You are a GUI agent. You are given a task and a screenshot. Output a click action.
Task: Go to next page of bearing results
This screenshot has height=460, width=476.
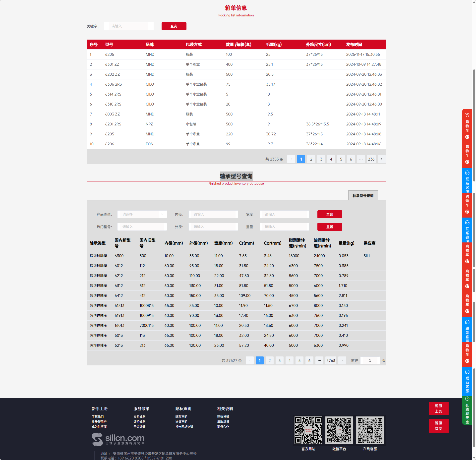342,360
